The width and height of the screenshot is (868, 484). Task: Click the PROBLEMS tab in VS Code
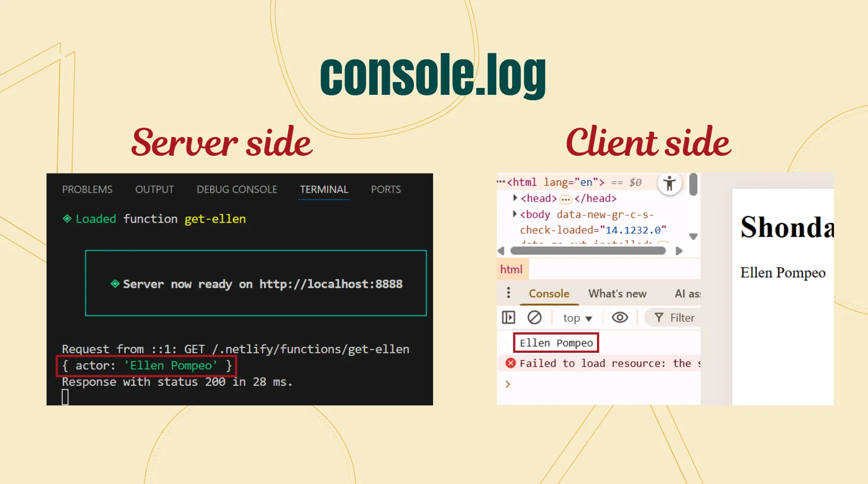[x=87, y=189]
